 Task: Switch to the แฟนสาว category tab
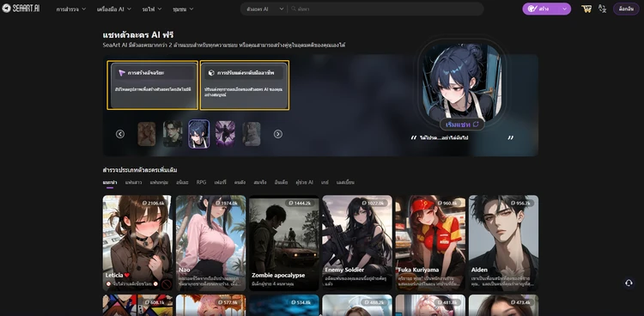pyautogui.click(x=133, y=182)
